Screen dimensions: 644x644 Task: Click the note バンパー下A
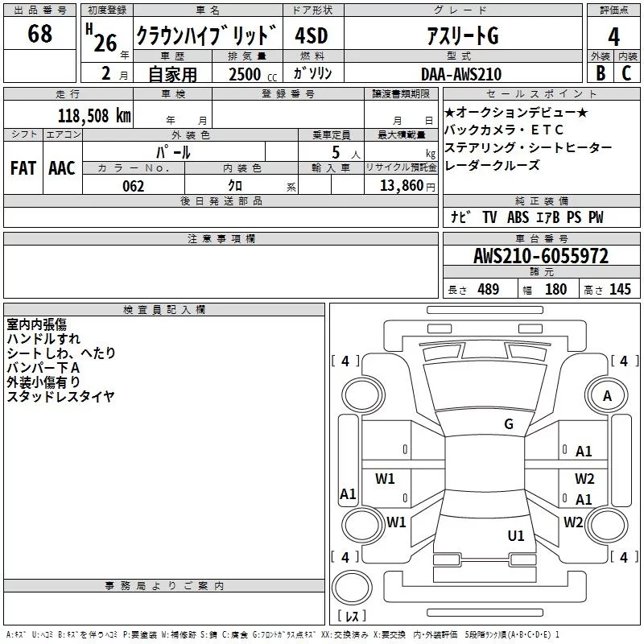pos(43,368)
